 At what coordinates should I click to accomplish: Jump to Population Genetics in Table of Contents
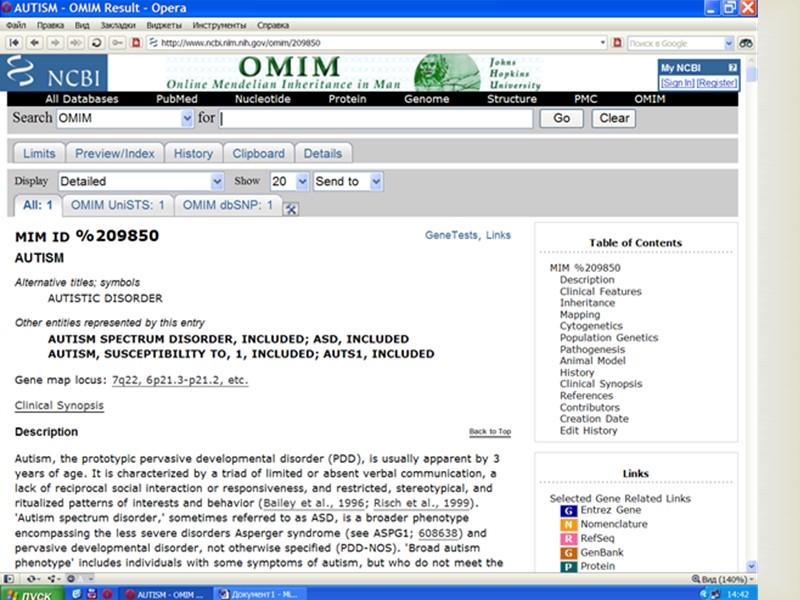click(609, 338)
